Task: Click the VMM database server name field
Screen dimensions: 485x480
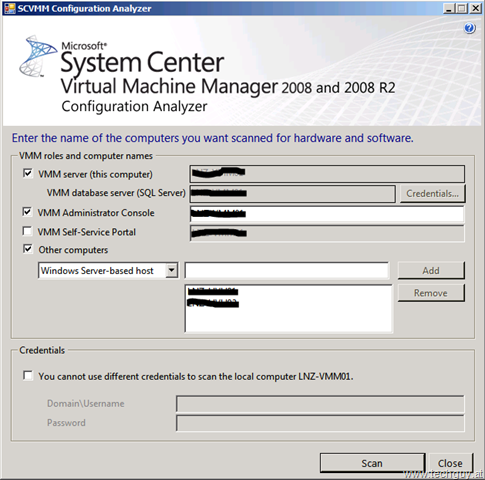Action: pos(293,194)
